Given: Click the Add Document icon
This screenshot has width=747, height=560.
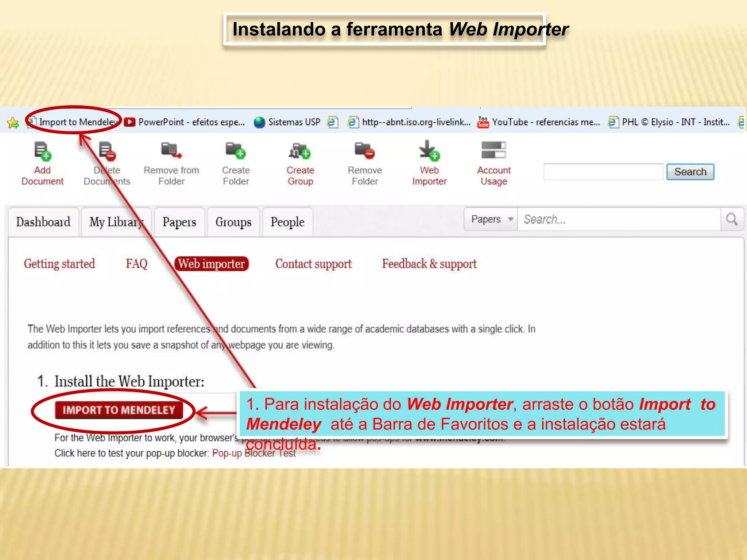Looking at the screenshot, I should tap(43, 151).
